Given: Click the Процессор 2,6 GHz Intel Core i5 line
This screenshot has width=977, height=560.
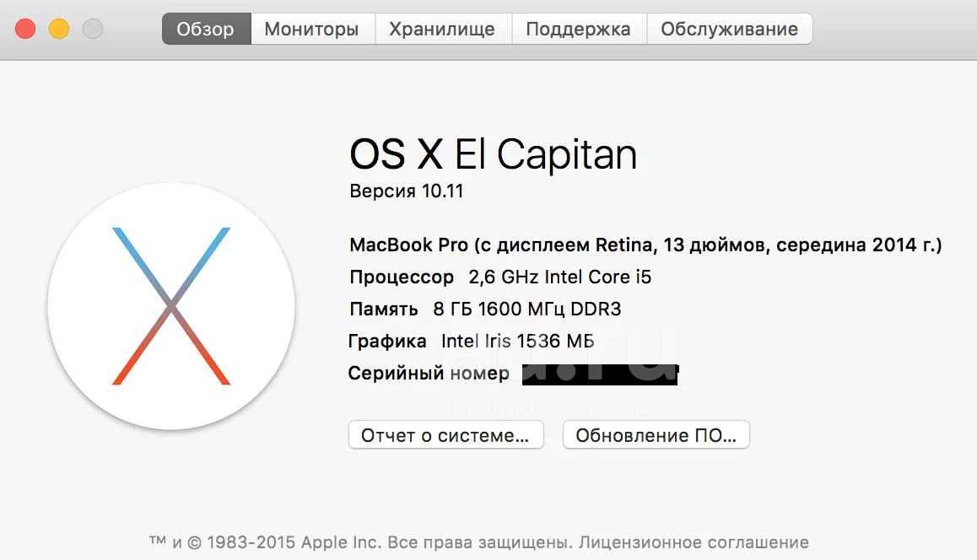Looking at the screenshot, I should click(x=500, y=277).
